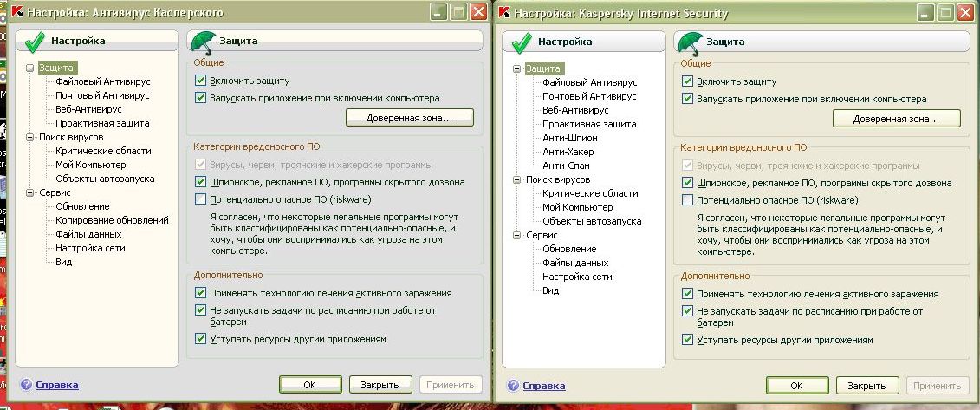980x410 pixels.
Task: Open Доверенная зона button in the left window
Action: pos(410,117)
